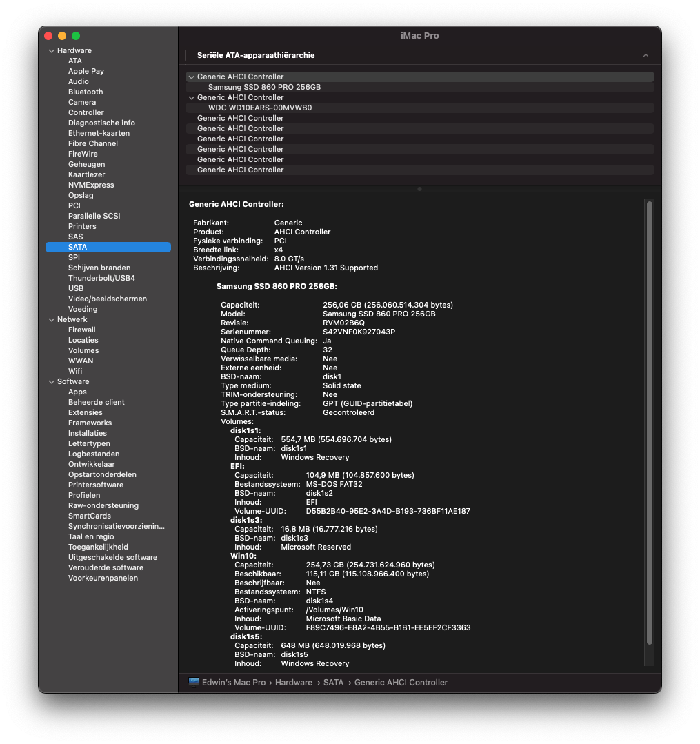Open Bluetooth hardware information
Image resolution: width=700 pixels, height=744 pixels.
tap(86, 92)
